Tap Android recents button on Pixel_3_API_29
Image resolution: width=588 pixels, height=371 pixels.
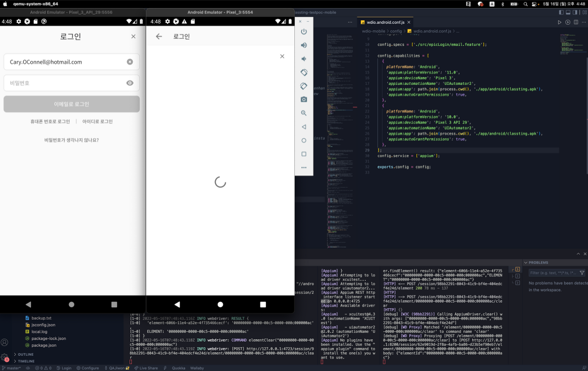pyautogui.click(x=114, y=304)
